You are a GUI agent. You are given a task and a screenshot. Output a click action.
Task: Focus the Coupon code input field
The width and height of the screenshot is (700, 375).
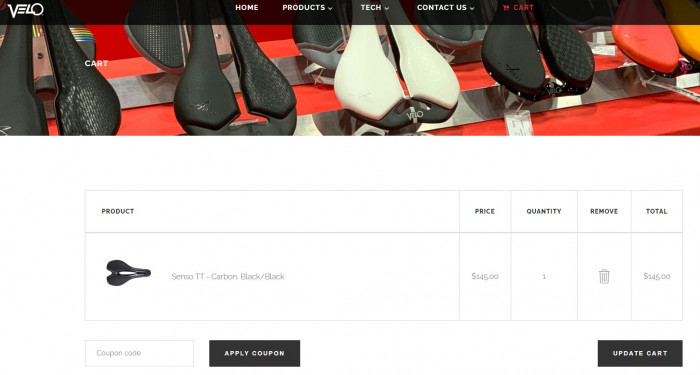pyautogui.click(x=139, y=353)
